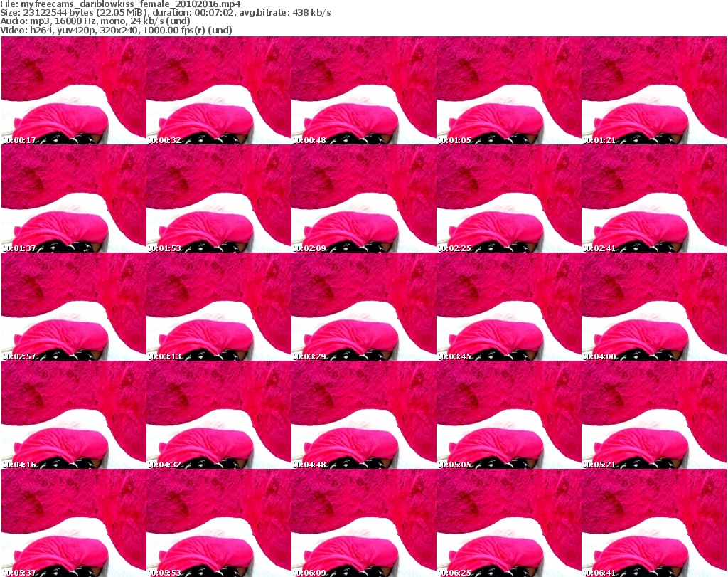This screenshot has width=728, height=577.
Task: Open the frame at 00:02:09
Action: coord(363,198)
